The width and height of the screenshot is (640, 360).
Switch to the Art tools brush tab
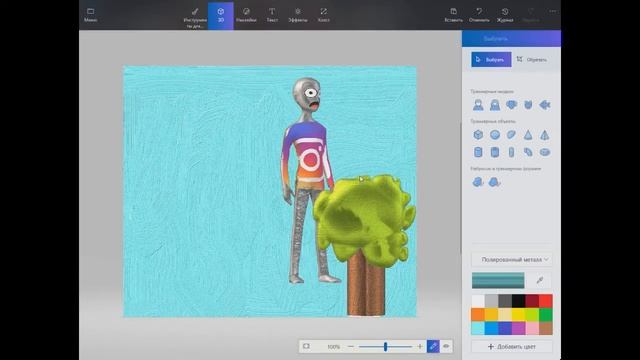pyautogui.click(x=195, y=16)
